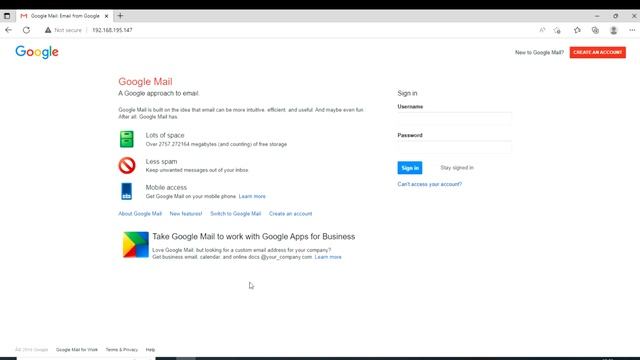This screenshot has width=640, height=360.
Task: Open the Collections icon
Action: pyautogui.click(x=596, y=30)
